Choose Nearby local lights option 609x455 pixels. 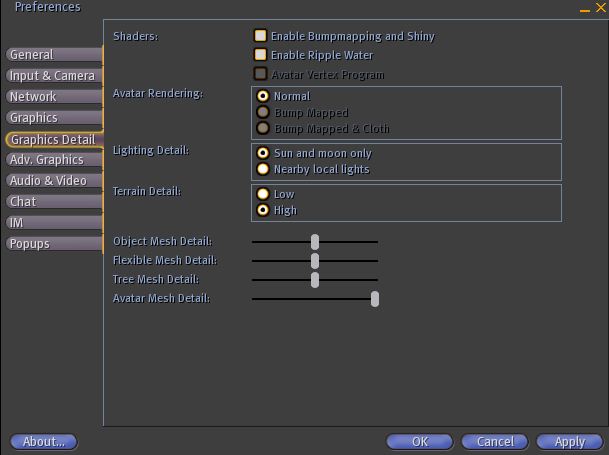tap(263, 169)
